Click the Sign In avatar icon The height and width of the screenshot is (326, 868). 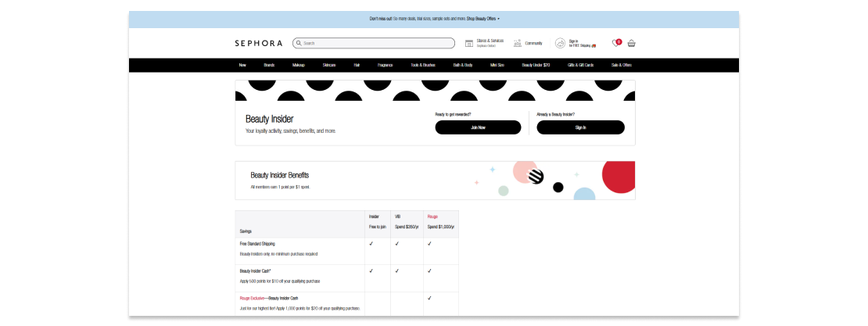(560, 43)
